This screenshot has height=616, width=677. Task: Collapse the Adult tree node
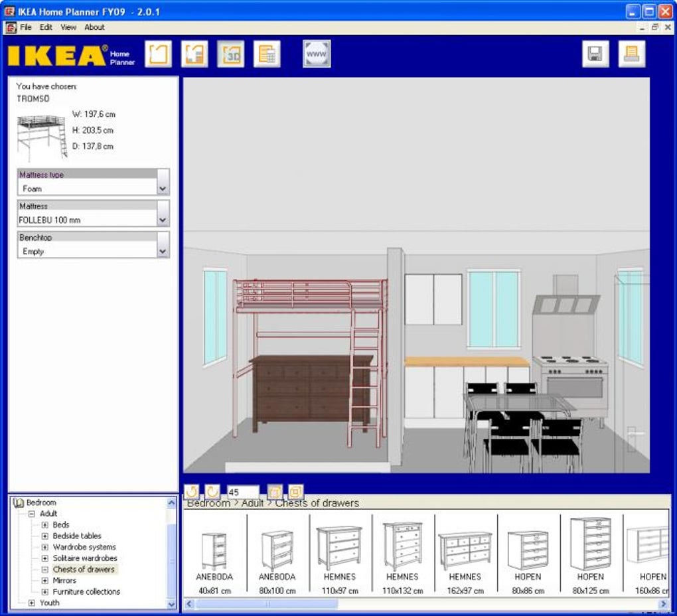click(31, 514)
